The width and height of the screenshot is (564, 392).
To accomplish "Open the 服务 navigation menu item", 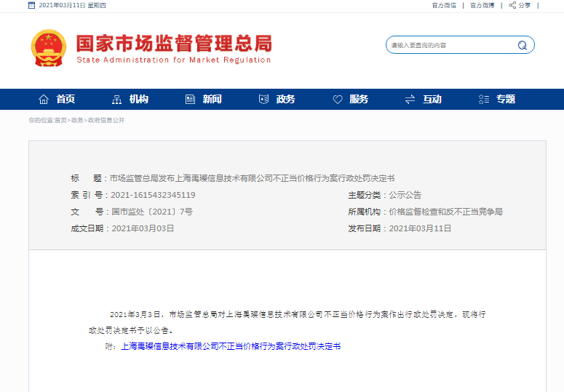I will pos(359,99).
